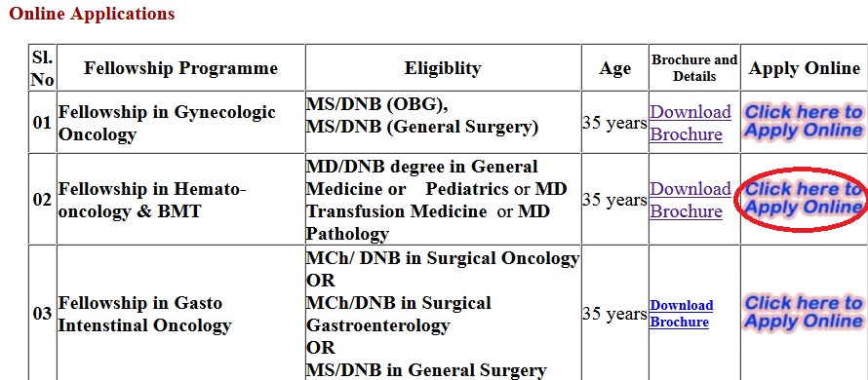Select the Brochure and Details header

click(x=694, y=68)
